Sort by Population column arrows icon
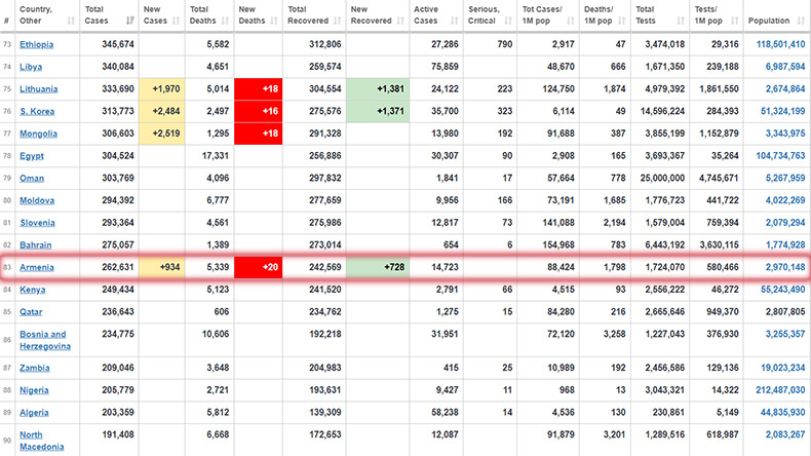811x456 pixels. tap(801, 21)
